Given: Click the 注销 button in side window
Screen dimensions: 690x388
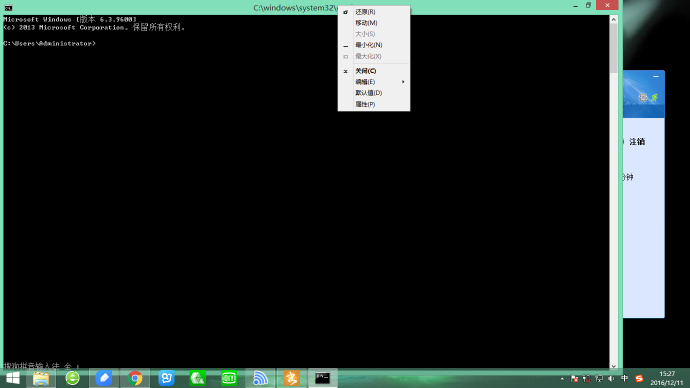Looking at the screenshot, I should 637,142.
